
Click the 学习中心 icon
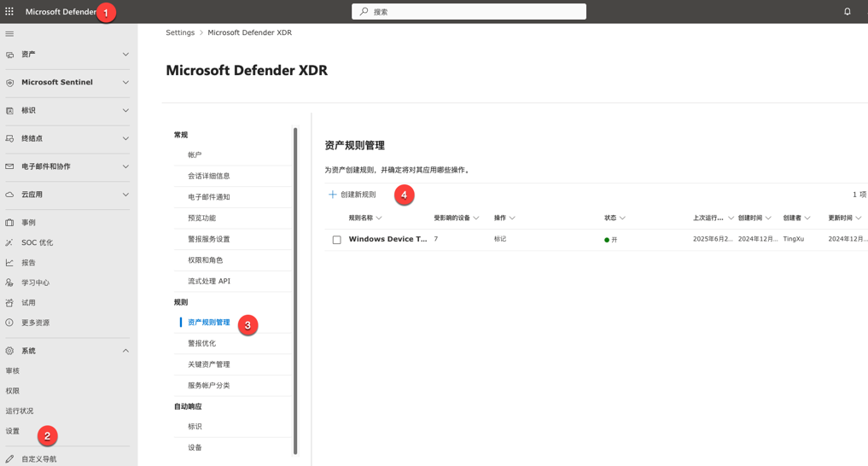click(9, 283)
